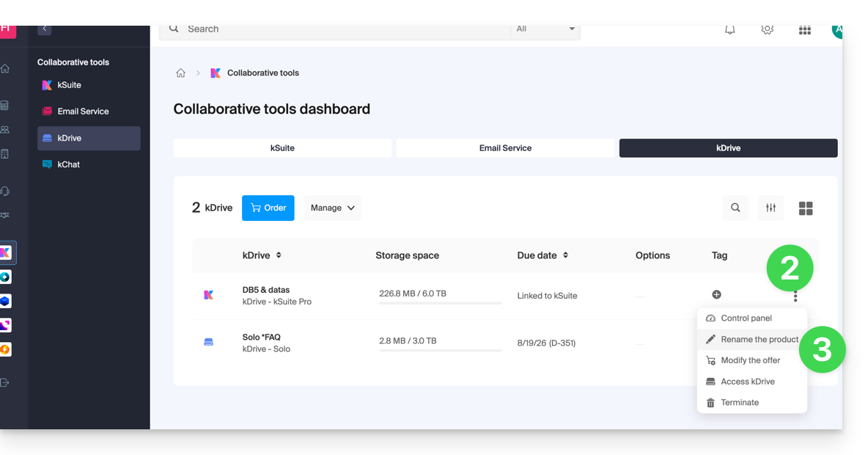
Task: Expand the Manage dropdown
Action: pos(332,208)
